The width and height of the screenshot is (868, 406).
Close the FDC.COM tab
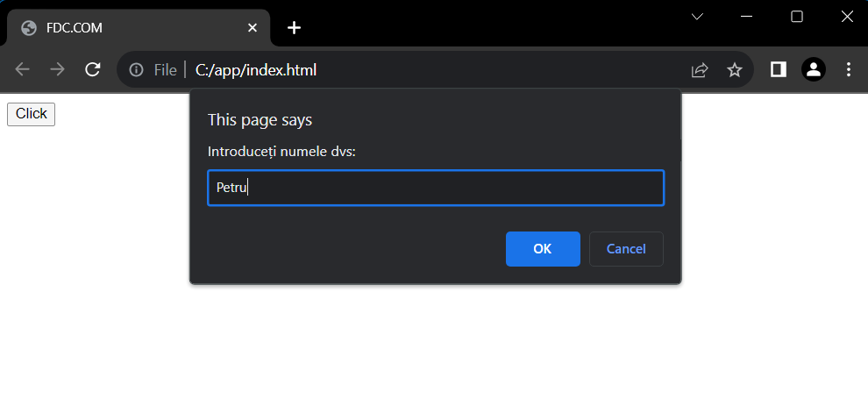tap(253, 28)
